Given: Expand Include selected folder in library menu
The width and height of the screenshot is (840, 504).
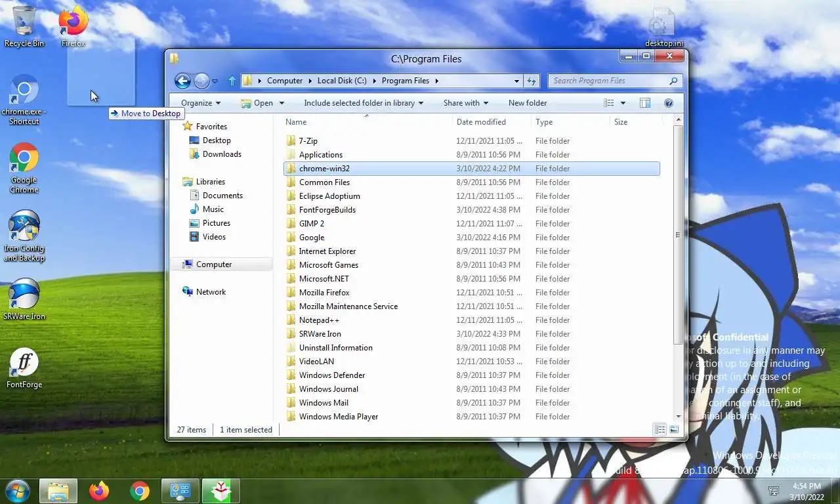Looking at the screenshot, I should [x=364, y=103].
